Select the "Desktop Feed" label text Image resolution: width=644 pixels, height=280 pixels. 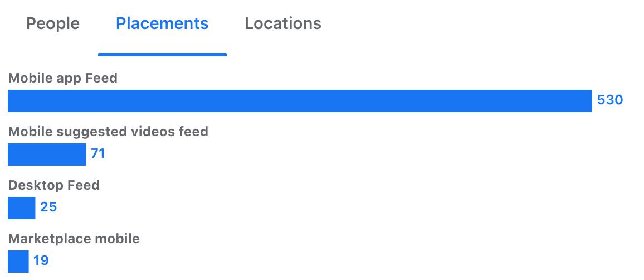tap(54, 185)
